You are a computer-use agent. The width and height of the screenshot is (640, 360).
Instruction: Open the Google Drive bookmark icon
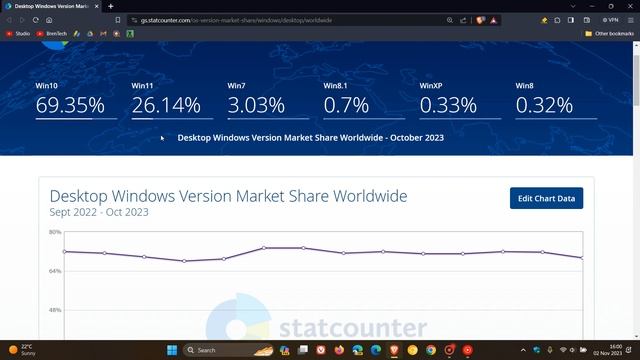(90, 34)
